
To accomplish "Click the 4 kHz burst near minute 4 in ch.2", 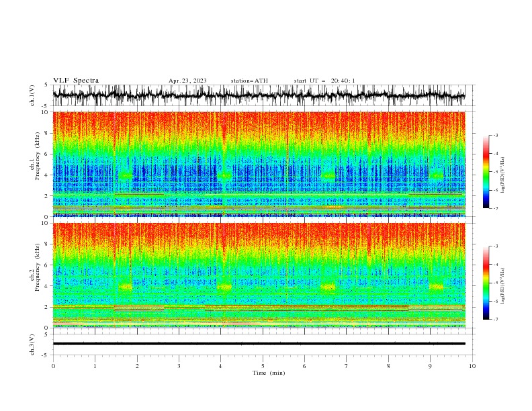I will click(x=224, y=287).
